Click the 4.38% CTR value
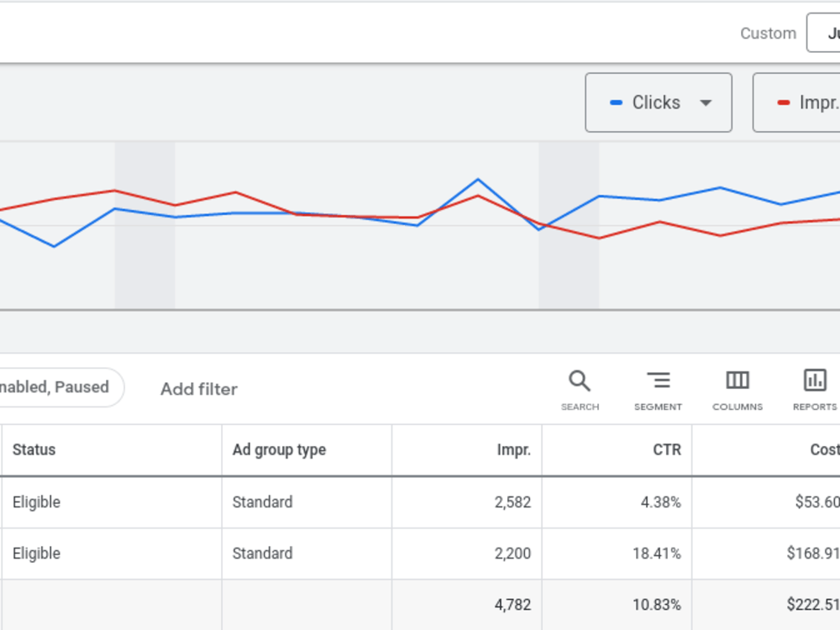Image resolution: width=840 pixels, height=630 pixels. coord(660,502)
